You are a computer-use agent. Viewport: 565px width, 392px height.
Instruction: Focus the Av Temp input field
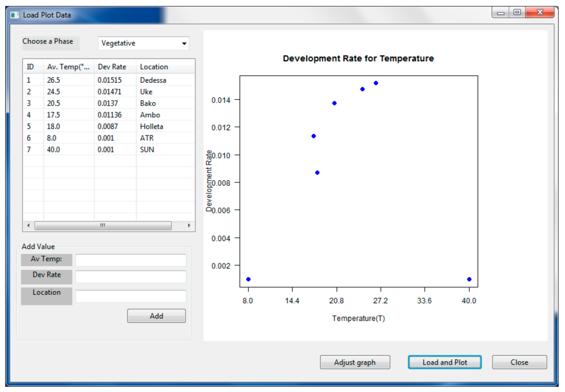[x=131, y=260]
